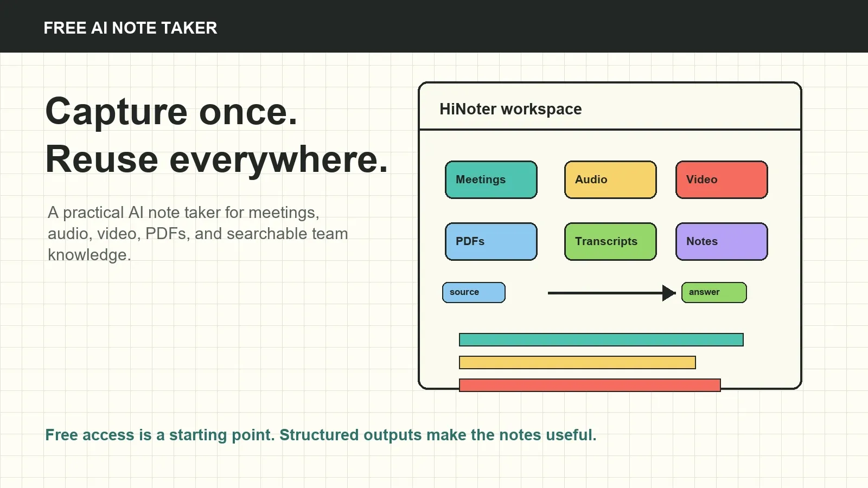
Task: Open the Video tile
Action: click(x=722, y=179)
